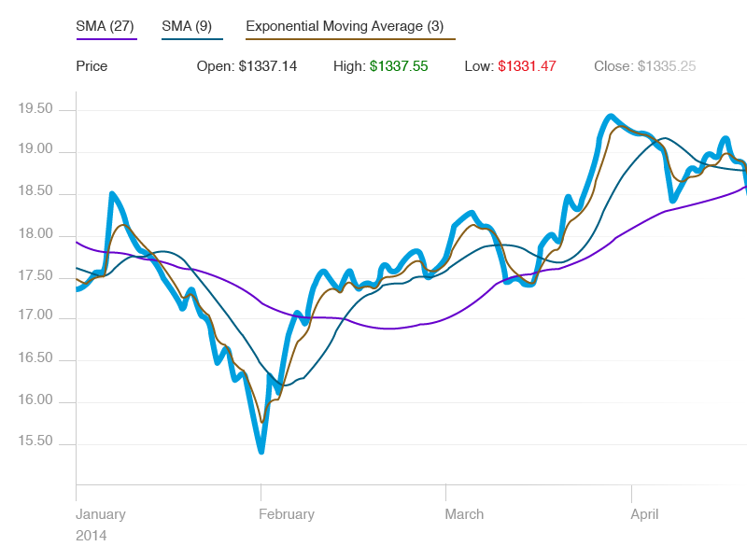Click the gray Close value $1335.25

coord(667,66)
